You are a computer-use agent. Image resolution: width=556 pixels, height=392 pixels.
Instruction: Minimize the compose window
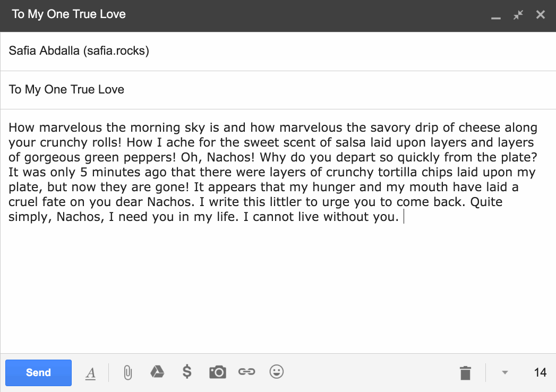pos(495,17)
